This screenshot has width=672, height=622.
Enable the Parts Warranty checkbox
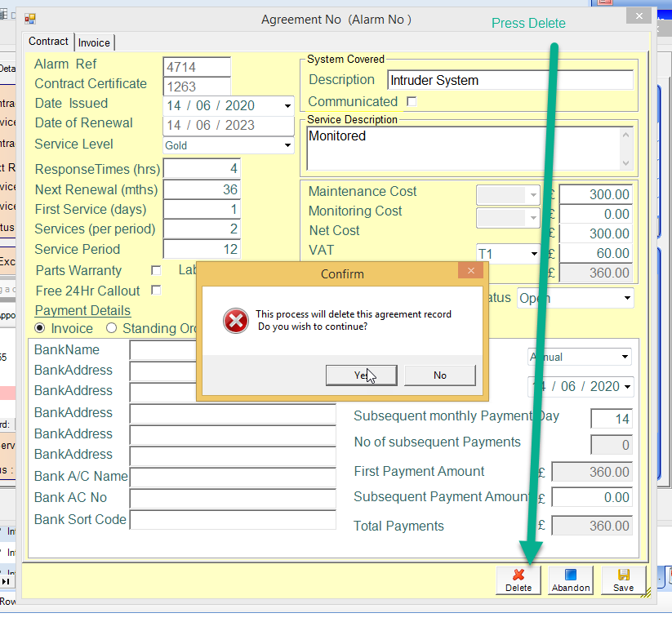156,270
